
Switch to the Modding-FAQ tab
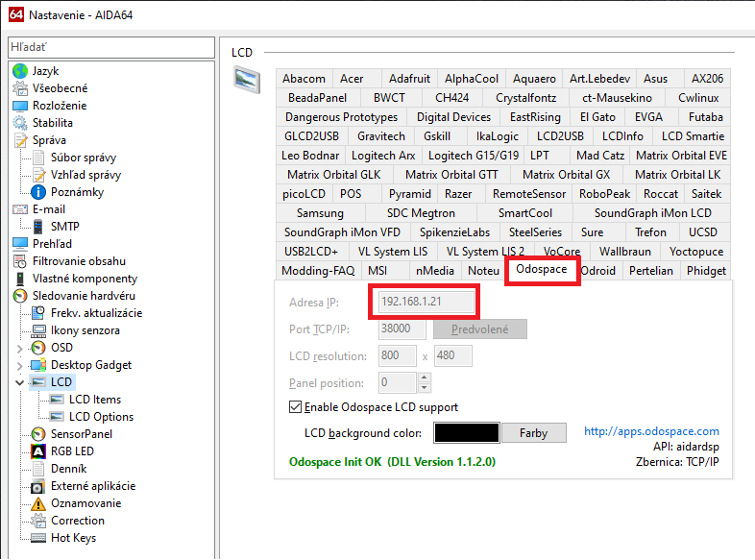pyautogui.click(x=318, y=271)
